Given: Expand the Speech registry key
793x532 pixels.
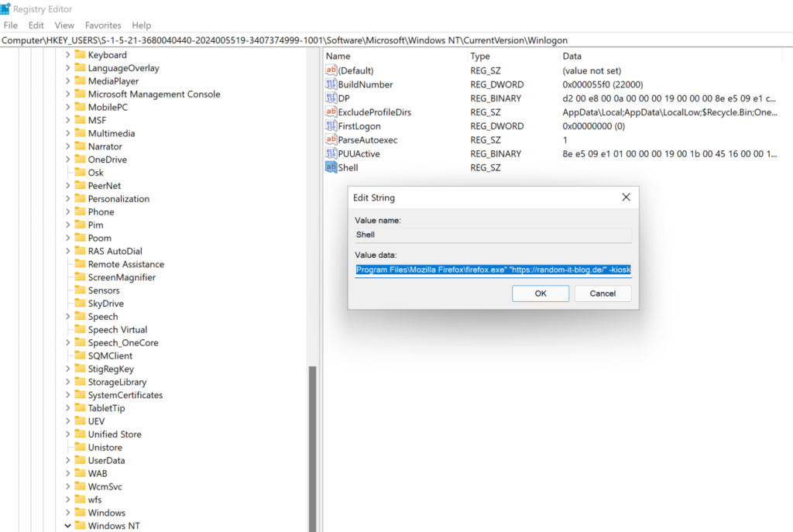Looking at the screenshot, I should coord(68,317).
